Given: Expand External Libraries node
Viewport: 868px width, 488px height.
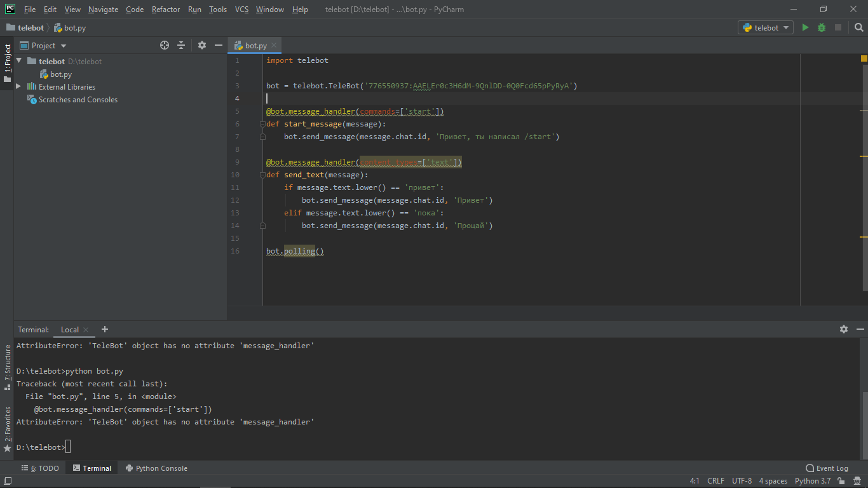Looking at the screenshot, I should 18,86.
